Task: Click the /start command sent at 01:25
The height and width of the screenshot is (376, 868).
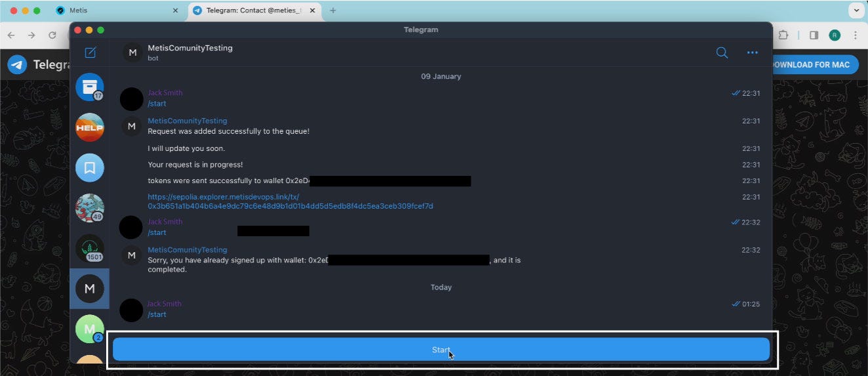Action: point(157,314)
